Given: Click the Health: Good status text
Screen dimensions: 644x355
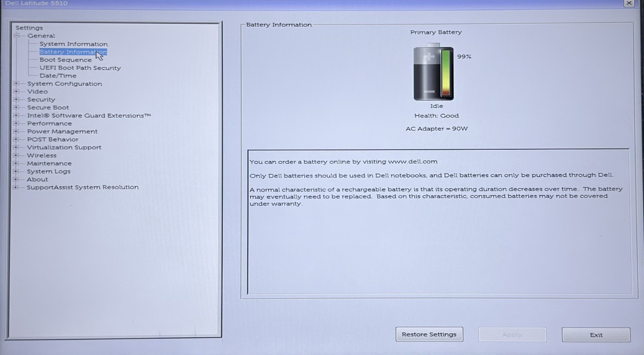Looking at the screenshot, I should tap(436, 116).
